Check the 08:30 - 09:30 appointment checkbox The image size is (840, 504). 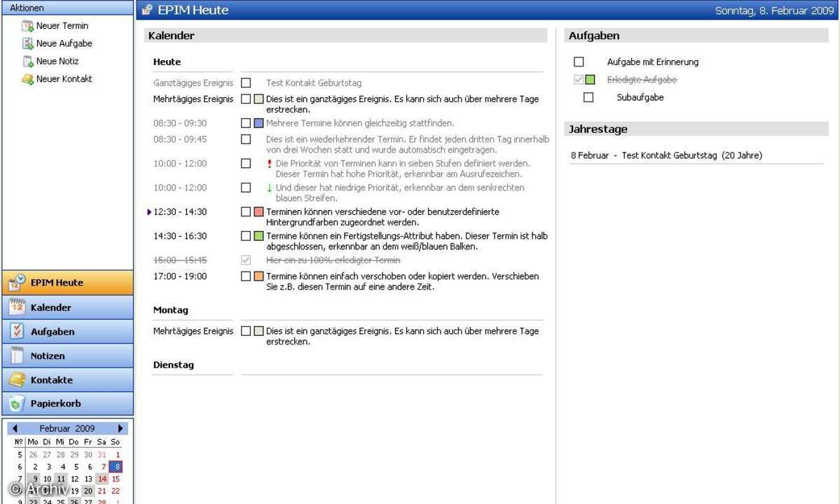(246, 123)
